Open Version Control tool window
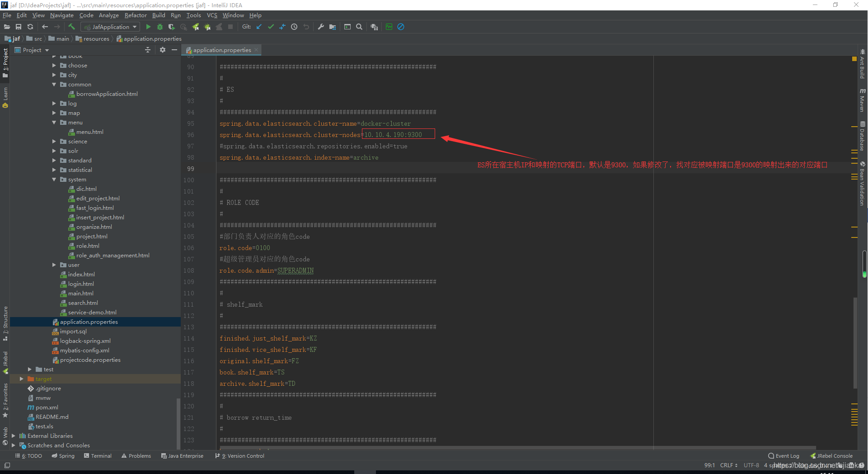The height and width of the screenshot is (474, 868). pos(240,456)
